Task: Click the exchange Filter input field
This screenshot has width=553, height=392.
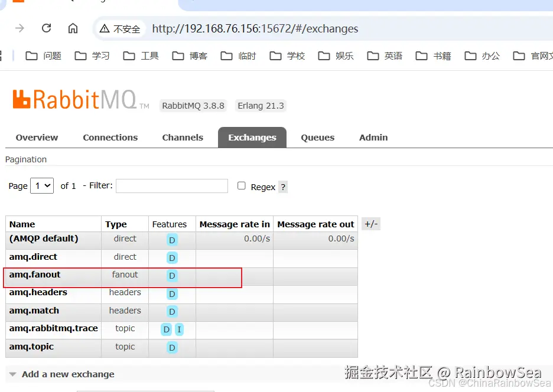Action: 172,186
